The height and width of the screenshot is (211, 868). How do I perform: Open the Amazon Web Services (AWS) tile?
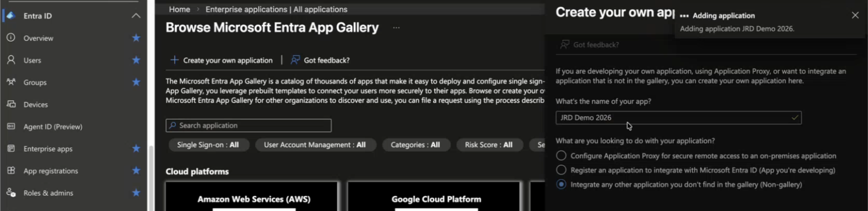click(x=251, y=196)
